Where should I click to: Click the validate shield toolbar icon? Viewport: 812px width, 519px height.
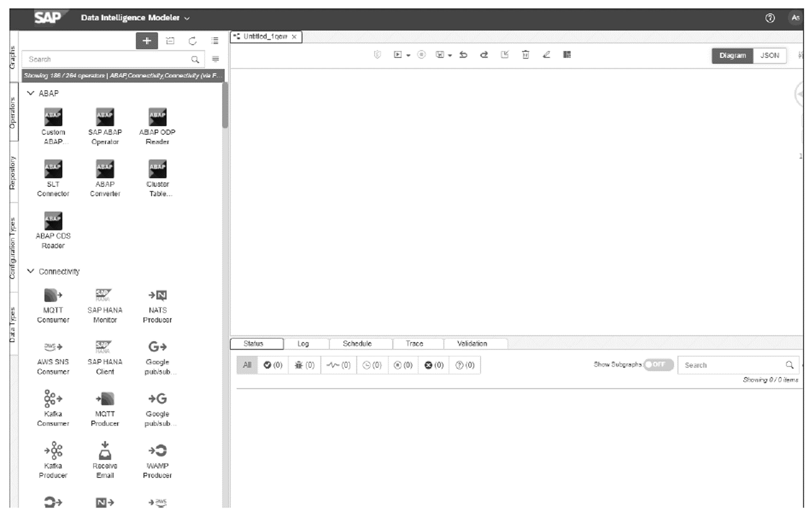click(x=377, y=55)
